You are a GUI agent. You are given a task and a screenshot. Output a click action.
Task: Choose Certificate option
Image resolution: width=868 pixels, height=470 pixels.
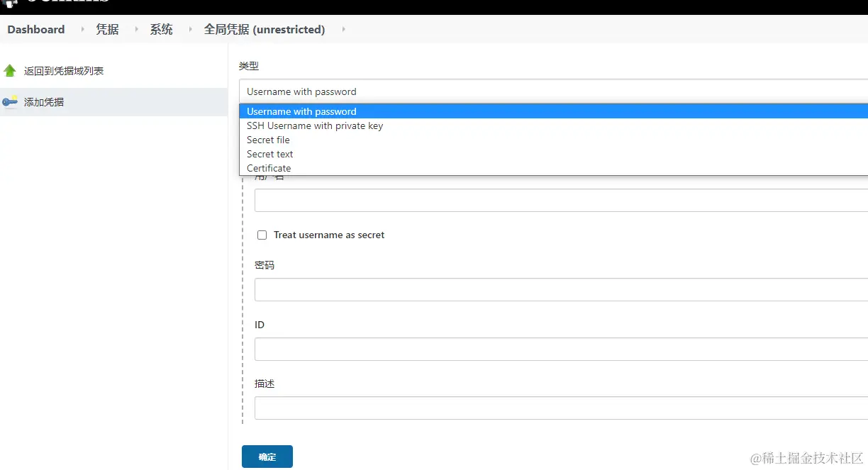point(553,168)
